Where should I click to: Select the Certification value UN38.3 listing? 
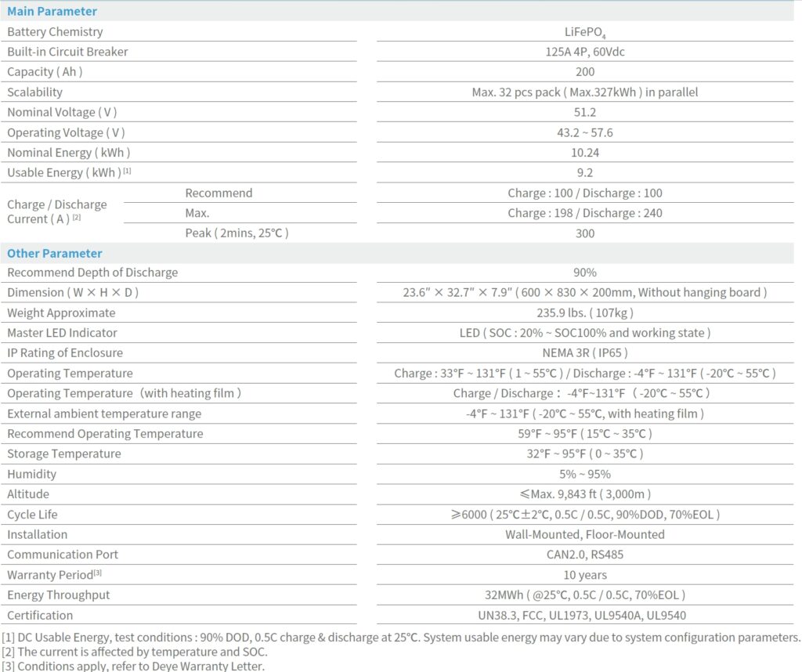pos(585,615)
